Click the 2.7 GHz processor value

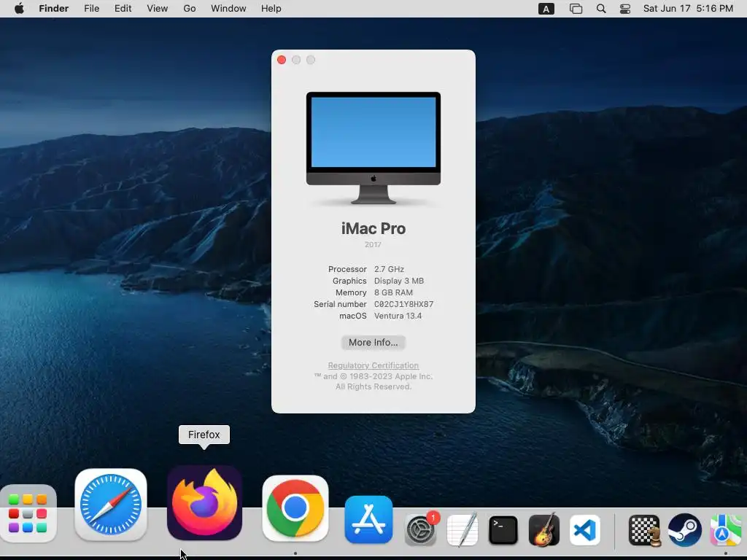pos(389,269)
